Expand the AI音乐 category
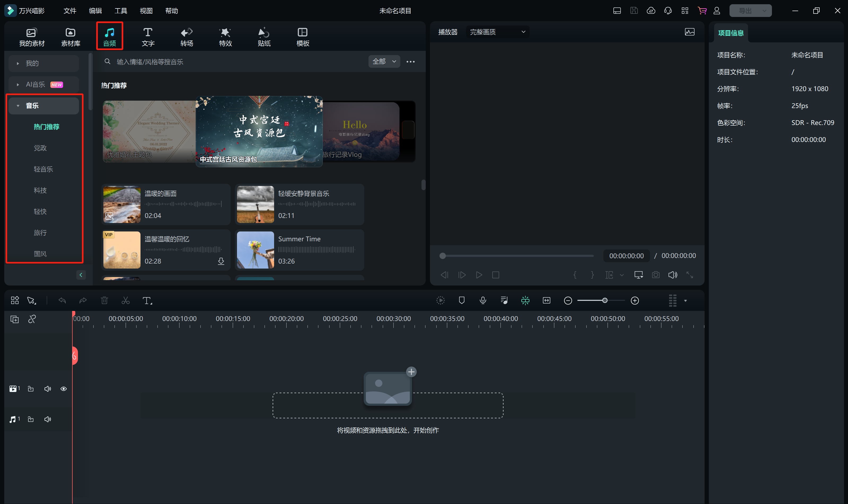 [35, 84]
